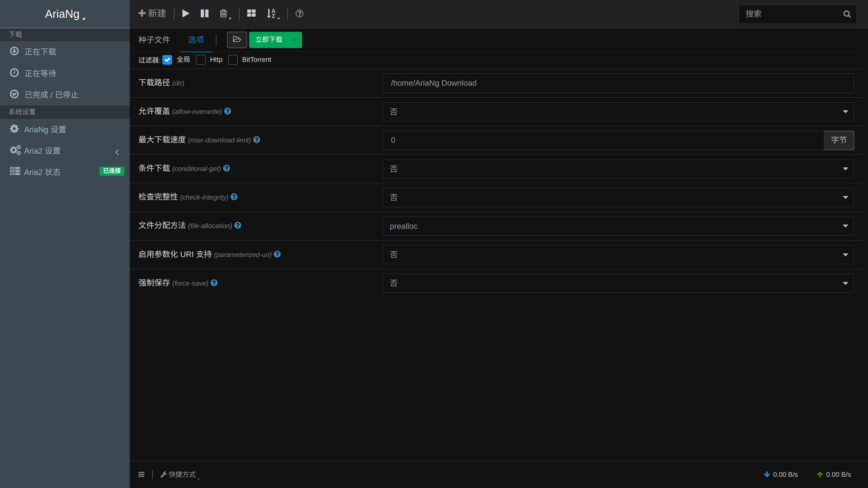Click the Aria2 设置 gears icon

15,150
